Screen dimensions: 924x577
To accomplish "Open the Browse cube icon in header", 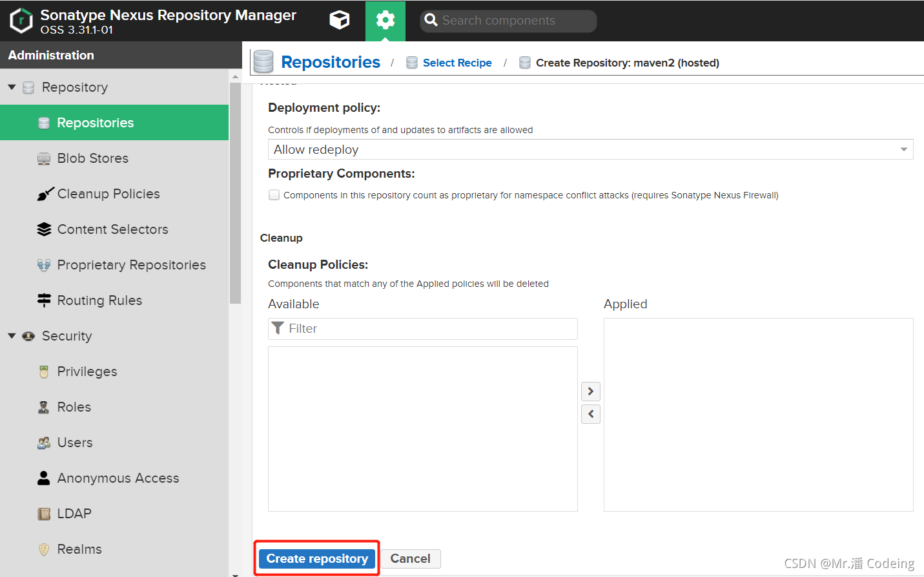I will click(x=339, y=20).
